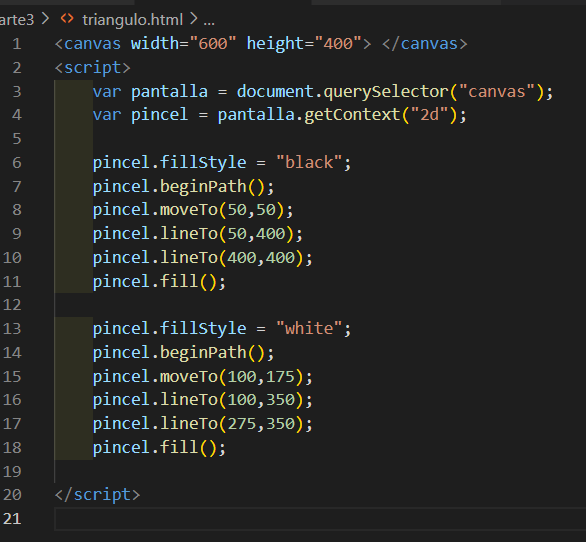
Task: Open the breadcrumb ellipsis segment
Action: [209, 21]
